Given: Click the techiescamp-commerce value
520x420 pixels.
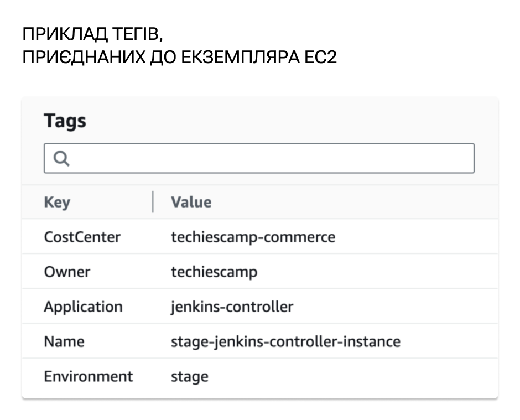Looking at the screenshot, I should [253, 237].
